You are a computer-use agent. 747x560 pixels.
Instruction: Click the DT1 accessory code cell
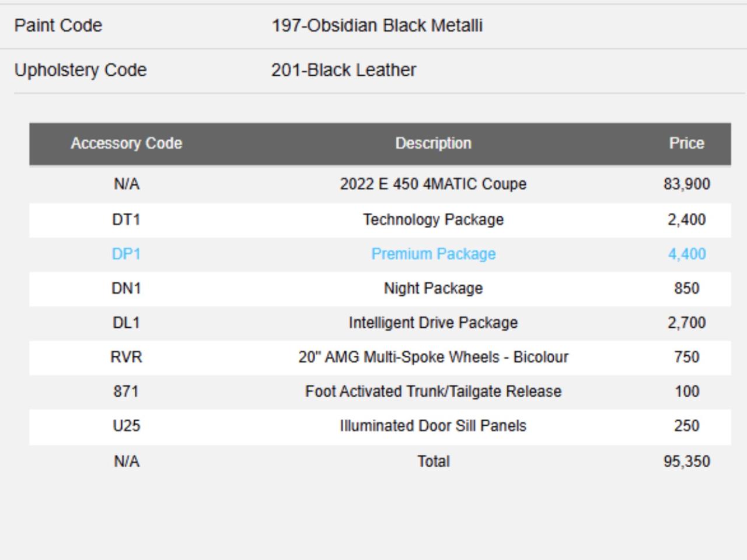tap(126, 220)
